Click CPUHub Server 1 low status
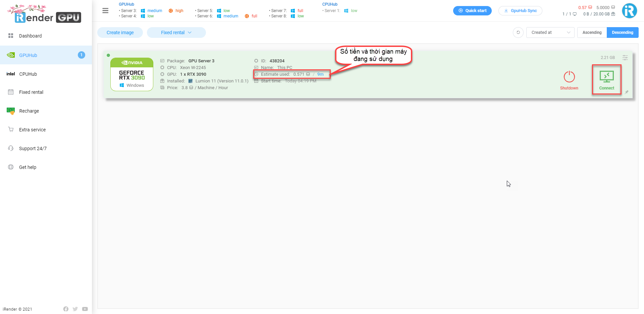Image resolution: width=644 pixels, height=314 pixels. pos(351,11)
